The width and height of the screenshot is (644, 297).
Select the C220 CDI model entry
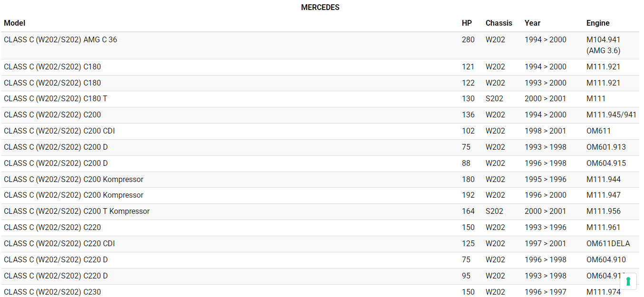click(x=59, y=243)
